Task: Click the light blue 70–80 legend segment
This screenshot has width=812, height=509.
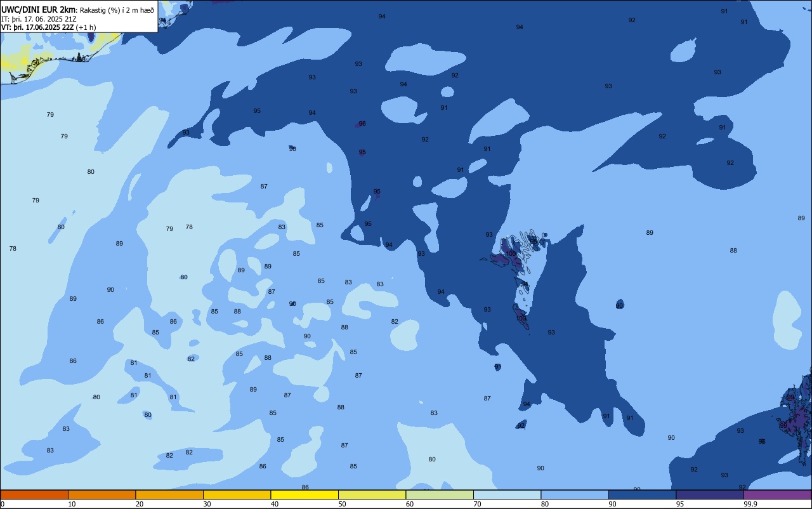Action: (507, 494)
